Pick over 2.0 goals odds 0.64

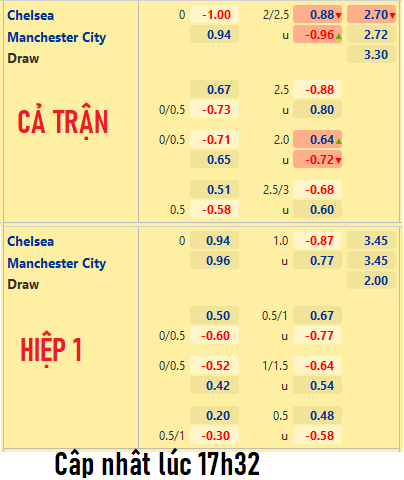coord(317,139)
